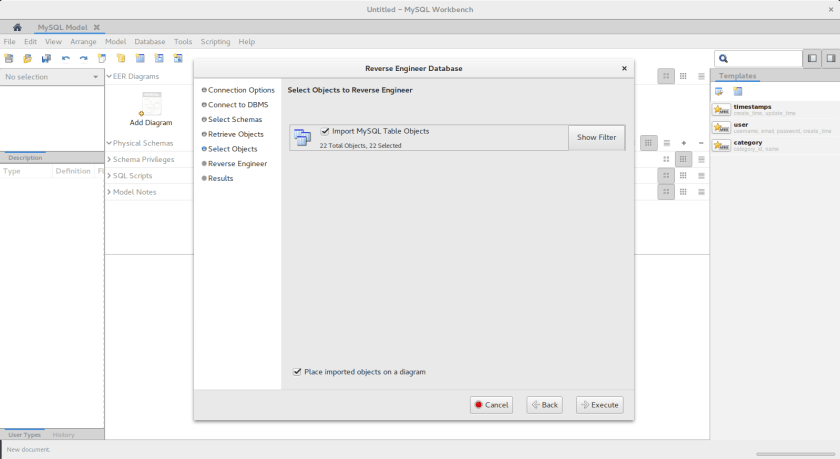840x459 pixels.
Task: Click the edit templates icon in Templates panel
Action: click(719, 92)
